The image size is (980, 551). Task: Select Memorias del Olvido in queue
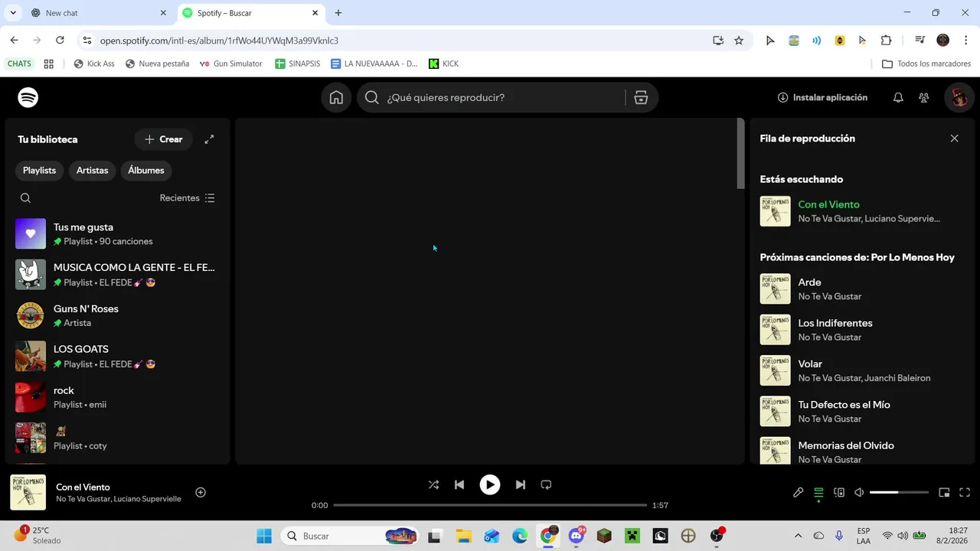tap(862, 452)
